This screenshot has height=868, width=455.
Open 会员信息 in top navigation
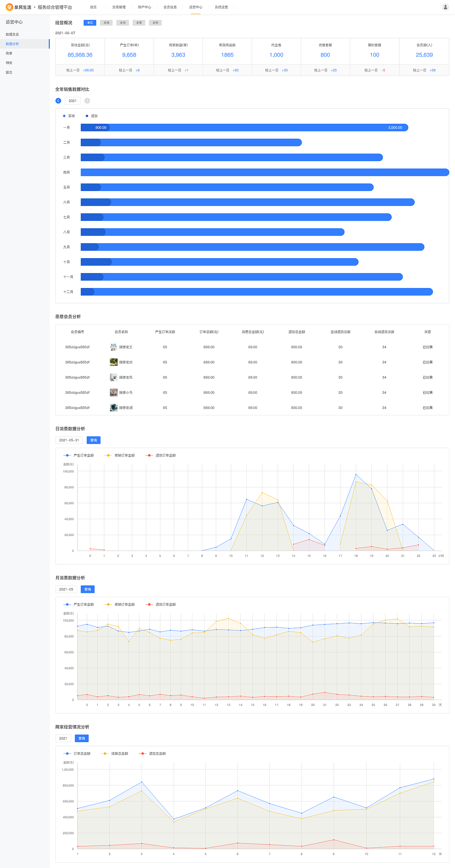tap(170, 7)
